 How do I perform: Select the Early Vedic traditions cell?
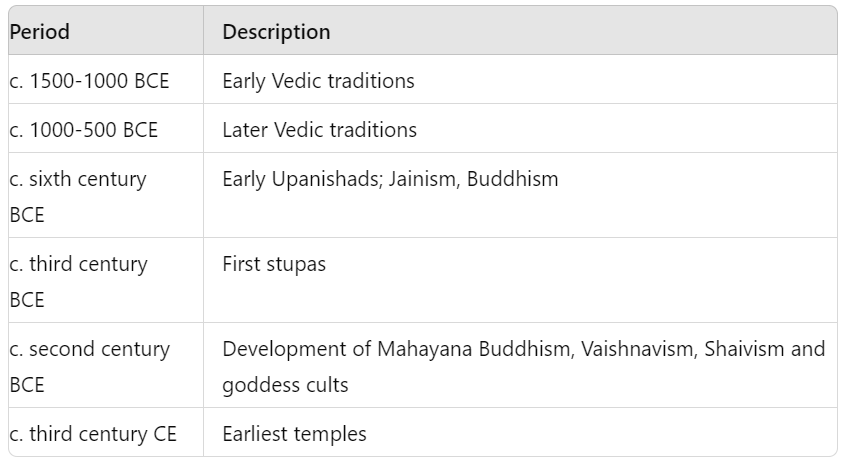(520, 79)
